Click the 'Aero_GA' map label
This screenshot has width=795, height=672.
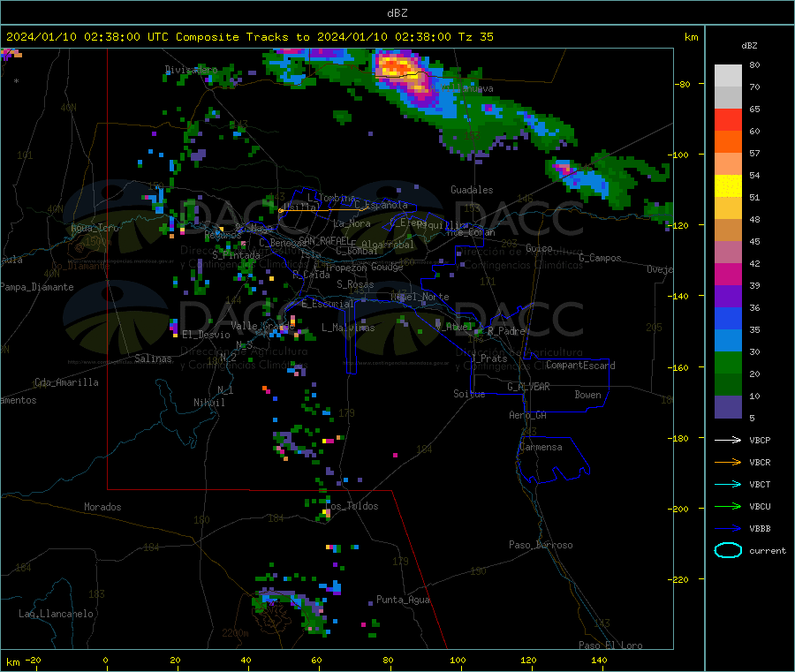pyautogui.click(x=527, y=415)
